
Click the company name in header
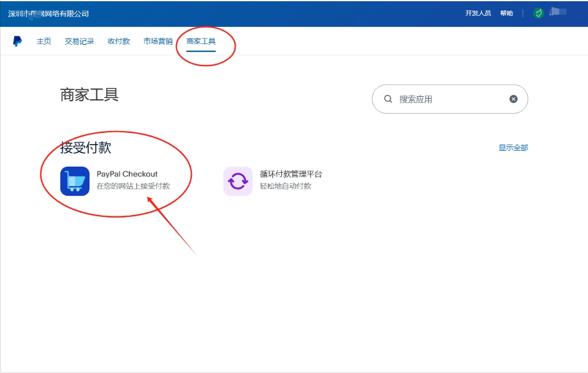click(48, 14)
